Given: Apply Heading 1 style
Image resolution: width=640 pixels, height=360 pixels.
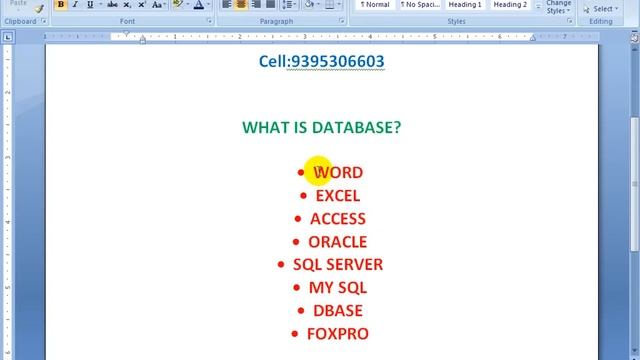Looking at the screenshot, I should 465,4.
